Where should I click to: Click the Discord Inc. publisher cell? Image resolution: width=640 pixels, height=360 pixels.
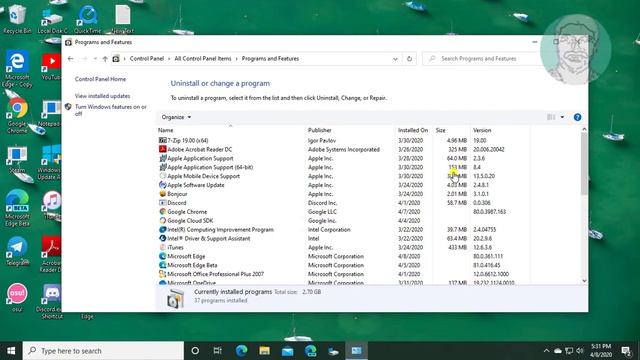[322, 203]
